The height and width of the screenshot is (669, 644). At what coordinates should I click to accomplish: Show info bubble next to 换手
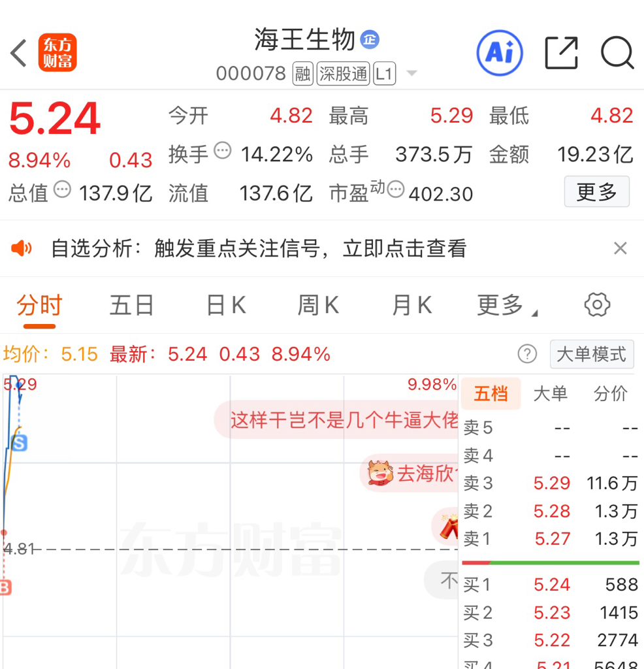[223, 150]
